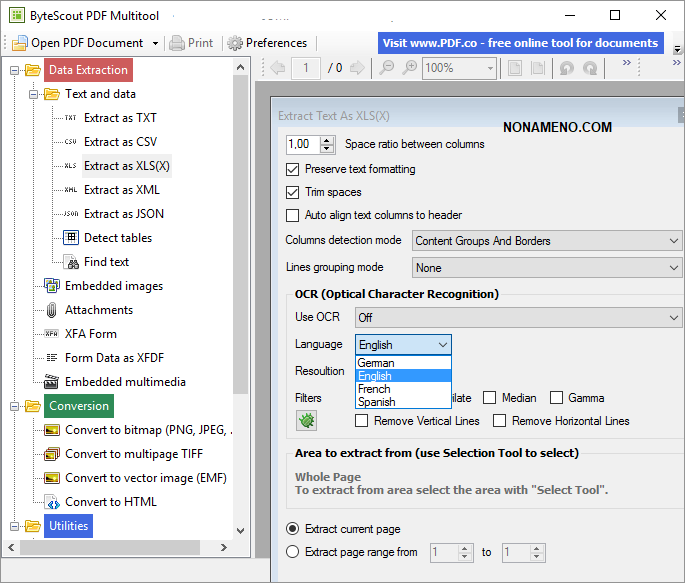Select Extract page range from radio button
The width and height of the screenshot is (685, 583).
pos(293,552)
